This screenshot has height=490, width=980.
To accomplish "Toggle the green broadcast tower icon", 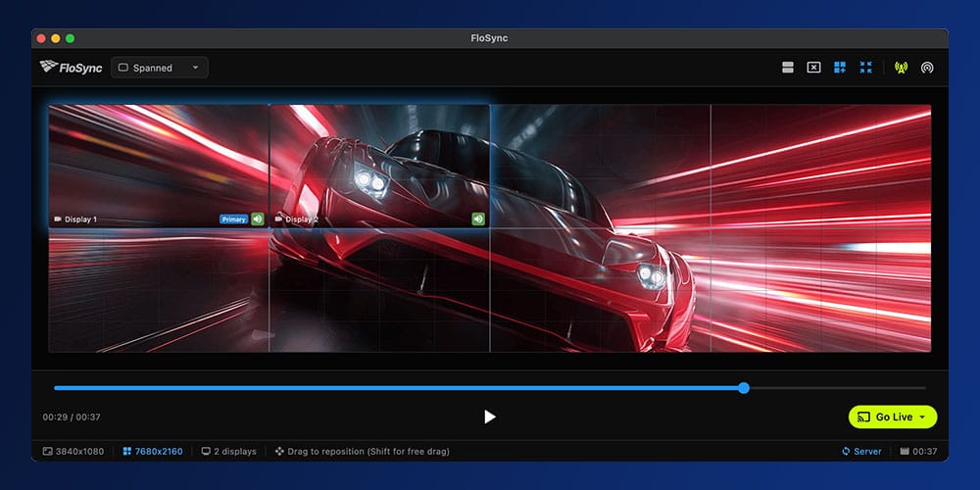I will click(901, 68).
